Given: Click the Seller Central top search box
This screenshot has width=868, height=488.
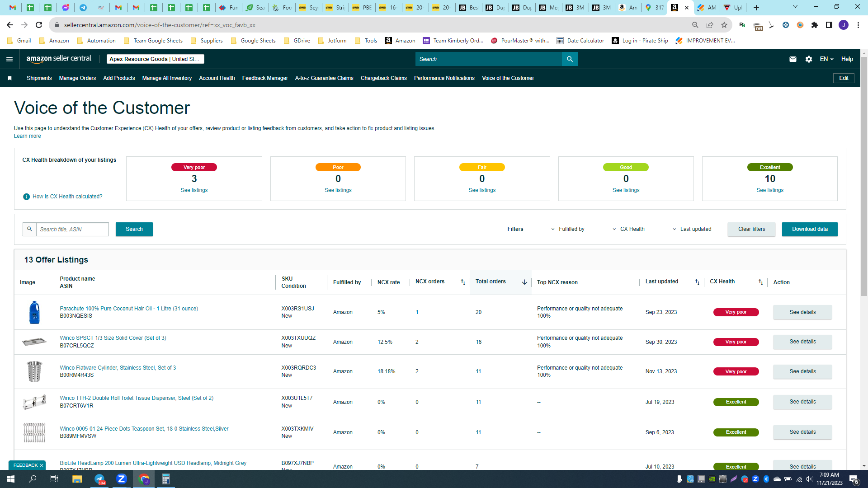Looking at the screenshot, I should tap(488, 59).
